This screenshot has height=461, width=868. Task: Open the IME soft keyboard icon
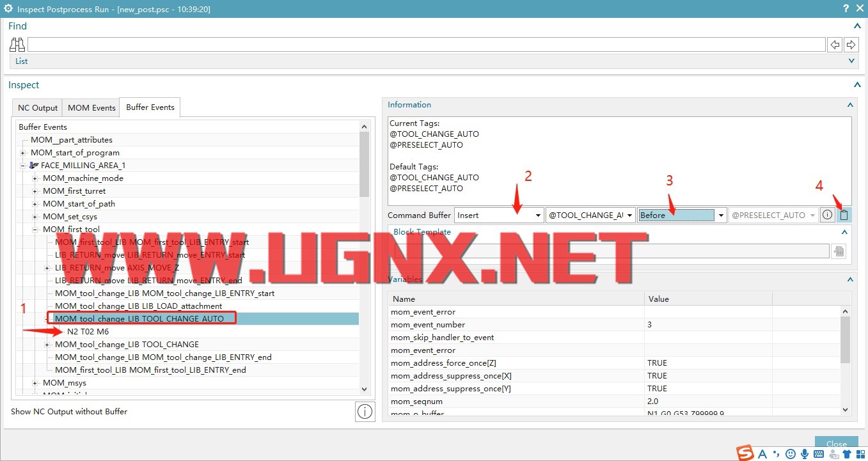819,454
